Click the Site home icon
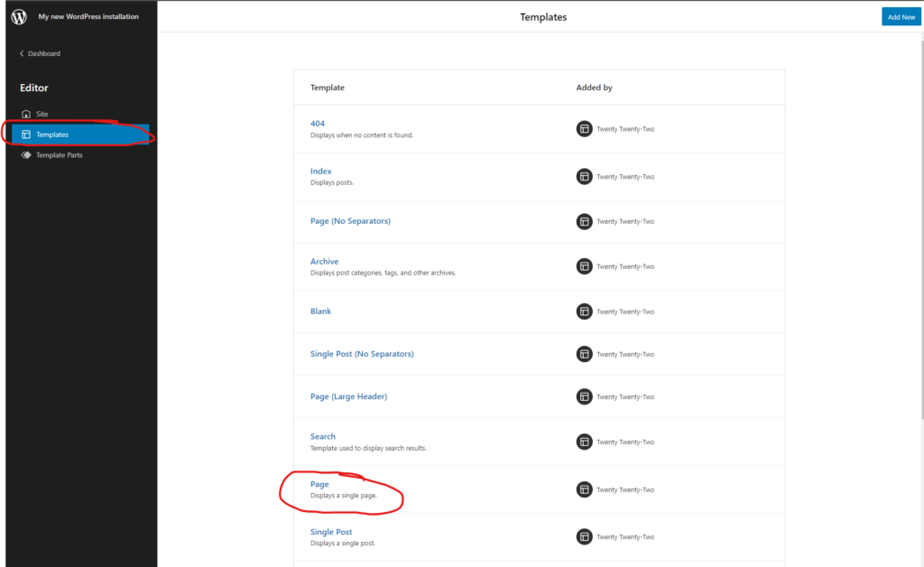Screen dimensions: 924x567 (26, 114)
